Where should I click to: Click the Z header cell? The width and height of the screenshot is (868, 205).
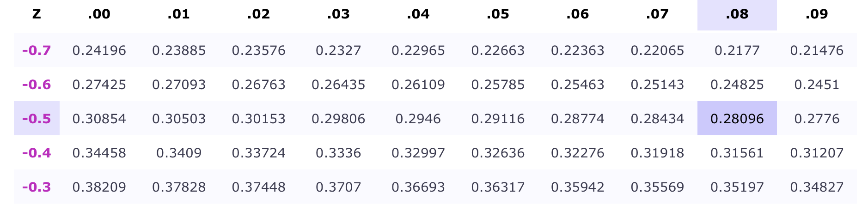click(x=37, y=14)
